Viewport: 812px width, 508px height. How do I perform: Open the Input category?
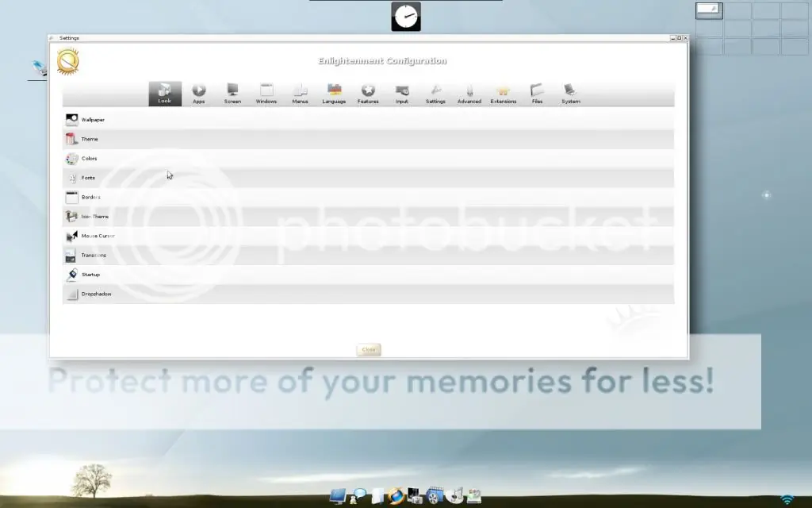(x=402, y=94)
